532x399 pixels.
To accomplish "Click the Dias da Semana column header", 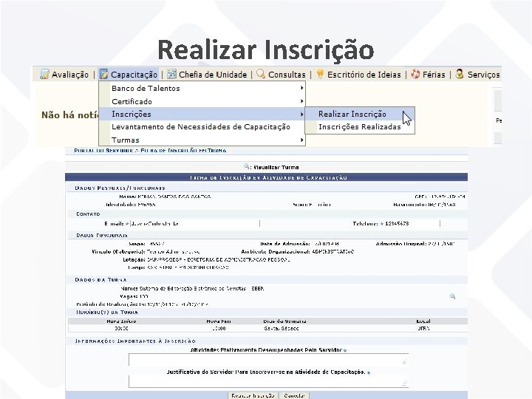I will (284, 321).
